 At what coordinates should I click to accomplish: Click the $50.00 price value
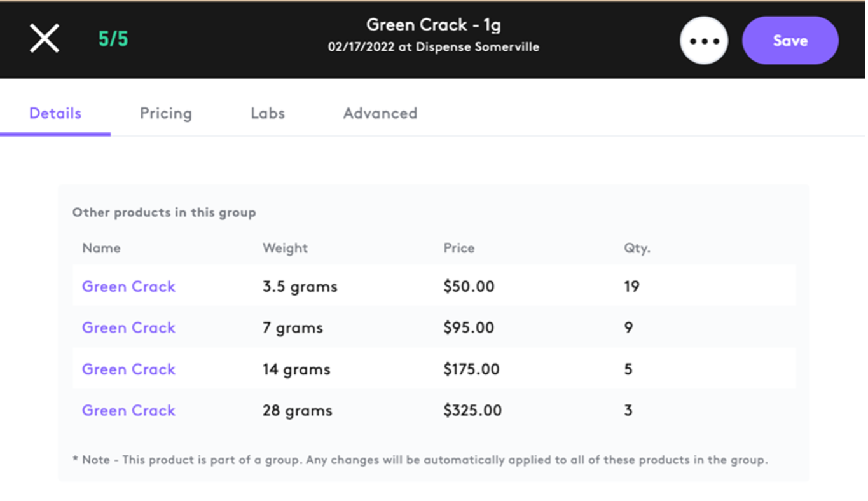(469, 286)
